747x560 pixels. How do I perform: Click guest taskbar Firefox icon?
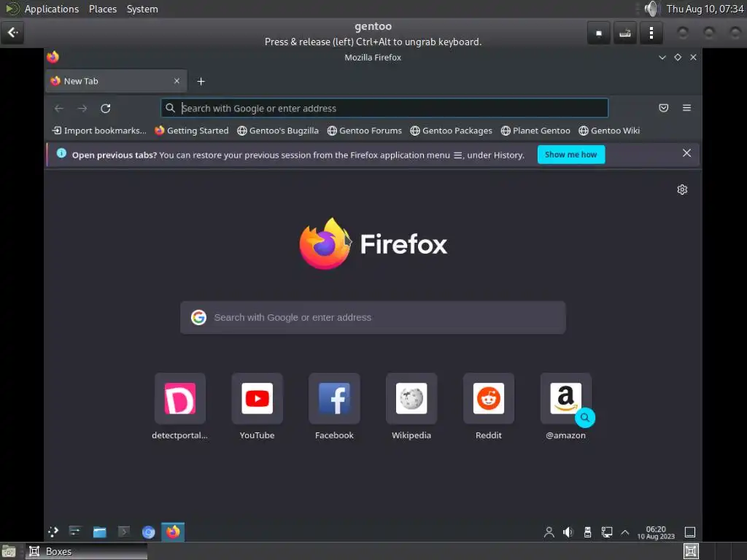pos(173,532)
